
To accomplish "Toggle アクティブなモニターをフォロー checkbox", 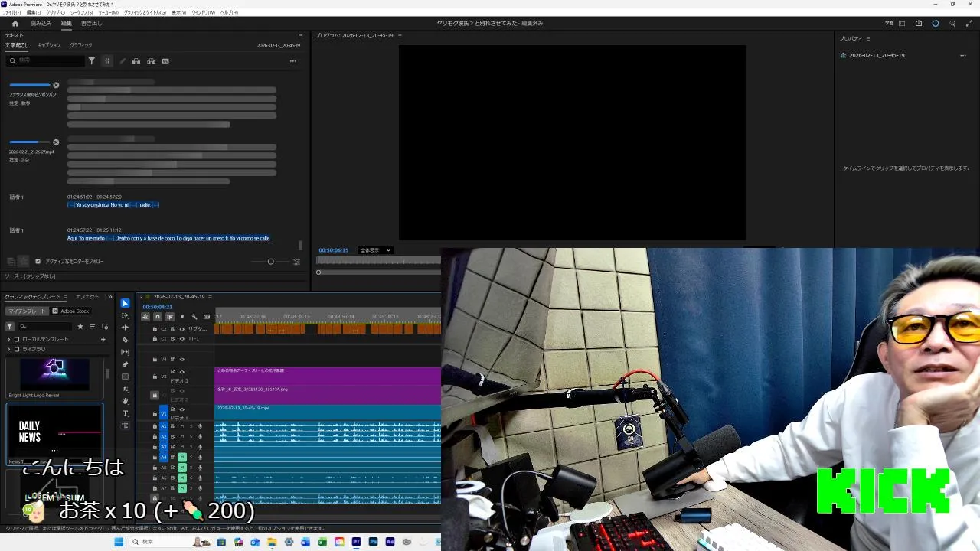I will (38, 261).
